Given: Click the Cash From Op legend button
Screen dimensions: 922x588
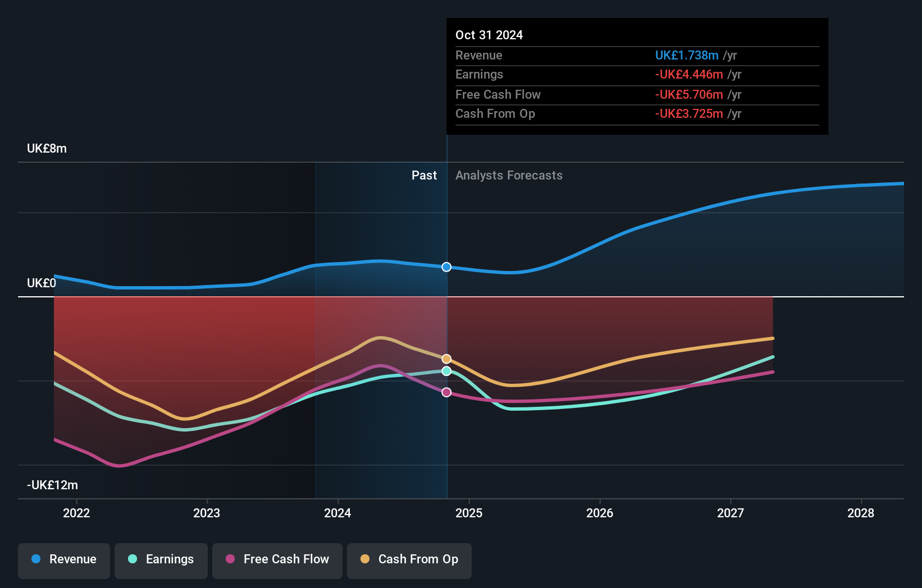Looking at the screenshot, I should coord(409,560).
